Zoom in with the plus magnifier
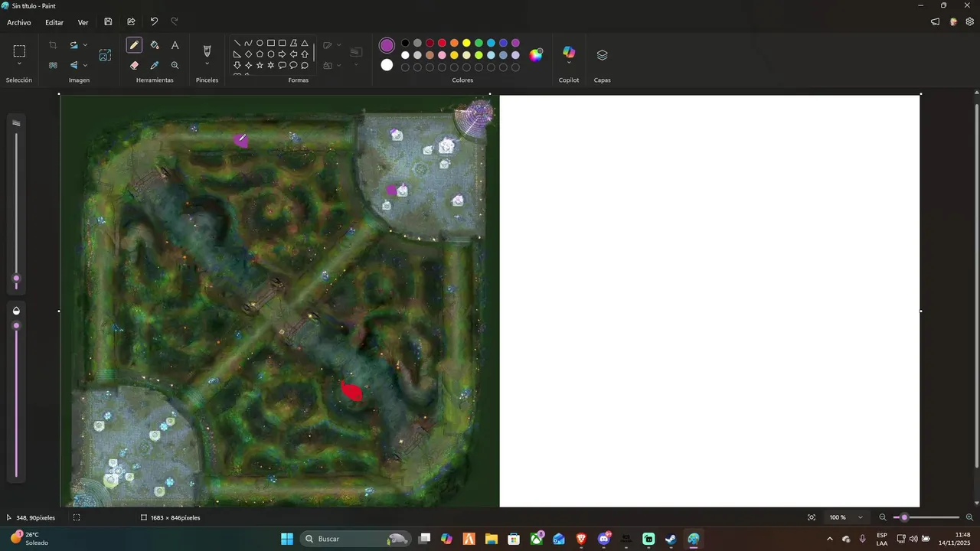The width and height of the screenshot is (980, 551). pyautogui.click(x=969, y=517)
